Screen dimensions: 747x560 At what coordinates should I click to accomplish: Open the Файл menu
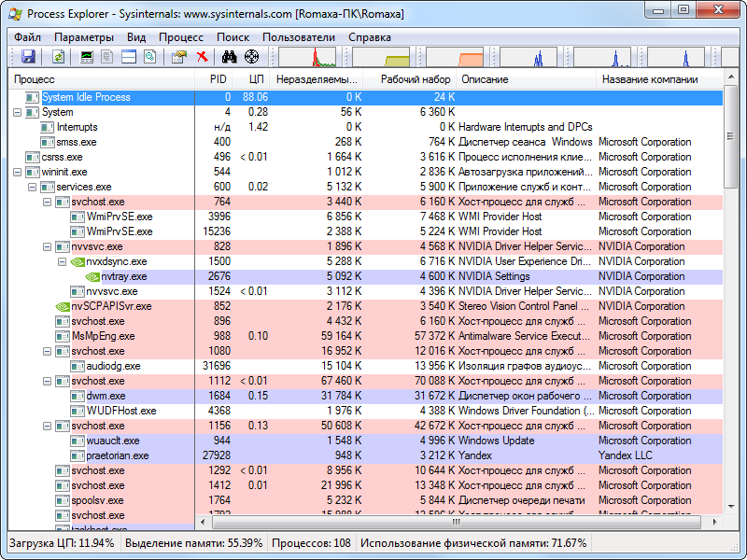[28, 37]
